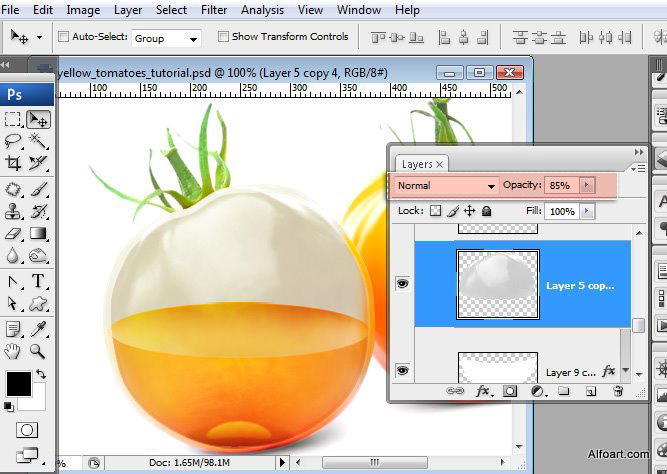Open the Normal blend mode dropdown
667x474 pixels.
446,186
